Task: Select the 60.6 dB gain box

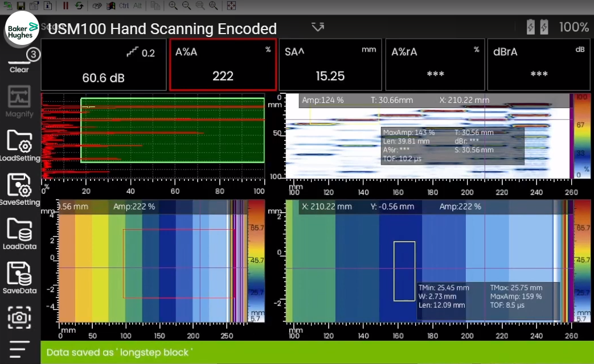Action: click(104, 65)
